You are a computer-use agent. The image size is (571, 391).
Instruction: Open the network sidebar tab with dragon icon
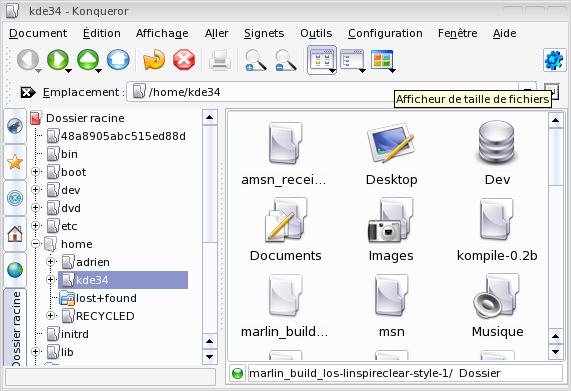[15, 126]
